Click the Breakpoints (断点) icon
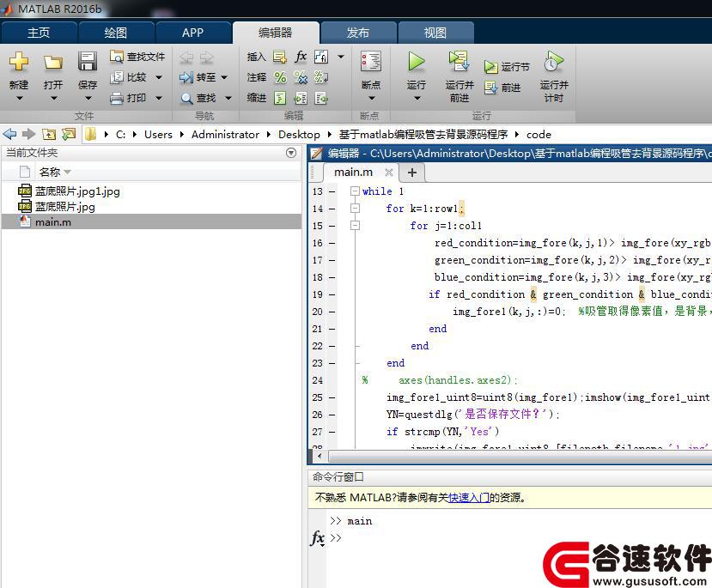Image resolution: width=712 pixels, height=588 pixels. tap(370, 62)
